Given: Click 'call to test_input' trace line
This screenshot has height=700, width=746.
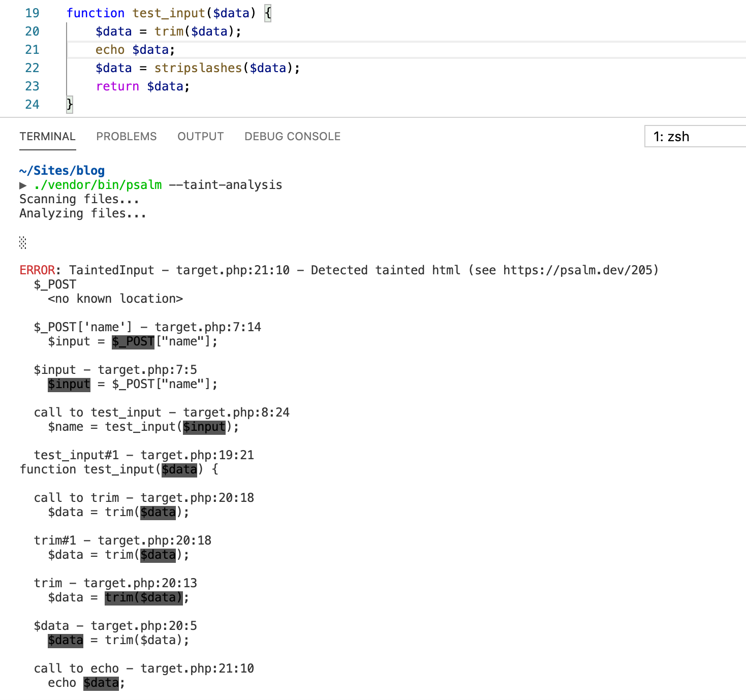Looking at the screenshot, I should pyautogui.click(x=162, y=412).
